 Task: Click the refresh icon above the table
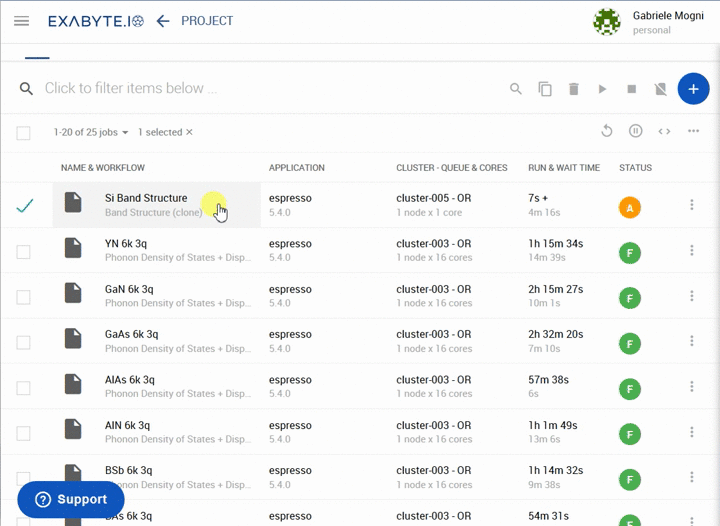606,132
